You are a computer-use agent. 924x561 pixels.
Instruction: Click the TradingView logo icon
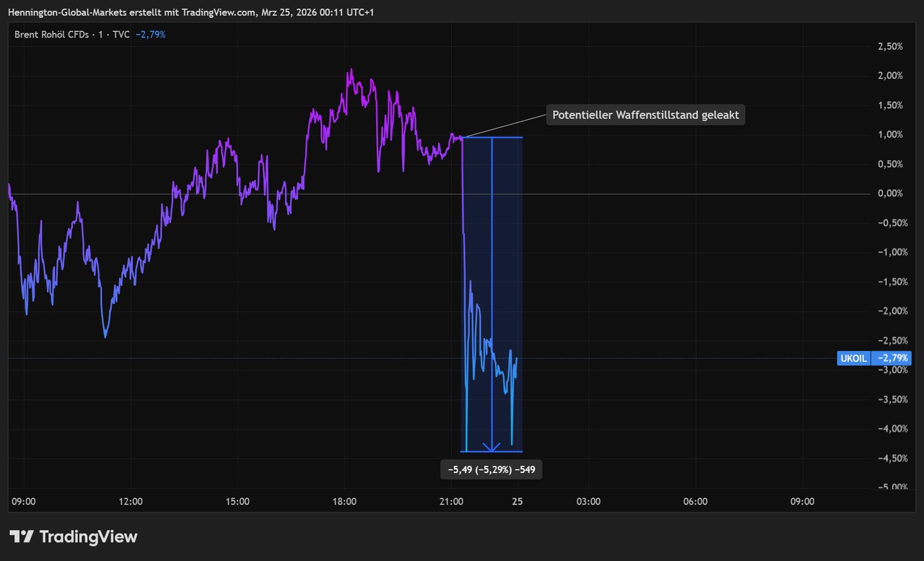[22, 536]
